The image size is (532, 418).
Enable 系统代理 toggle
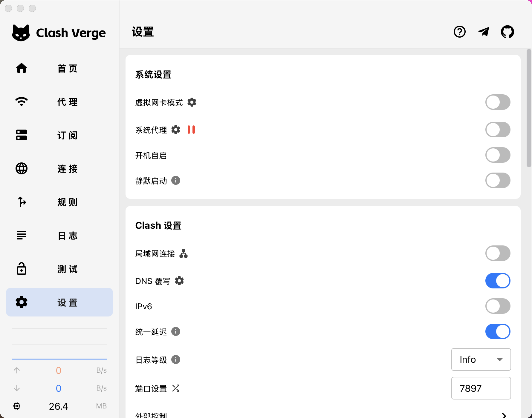498,130
